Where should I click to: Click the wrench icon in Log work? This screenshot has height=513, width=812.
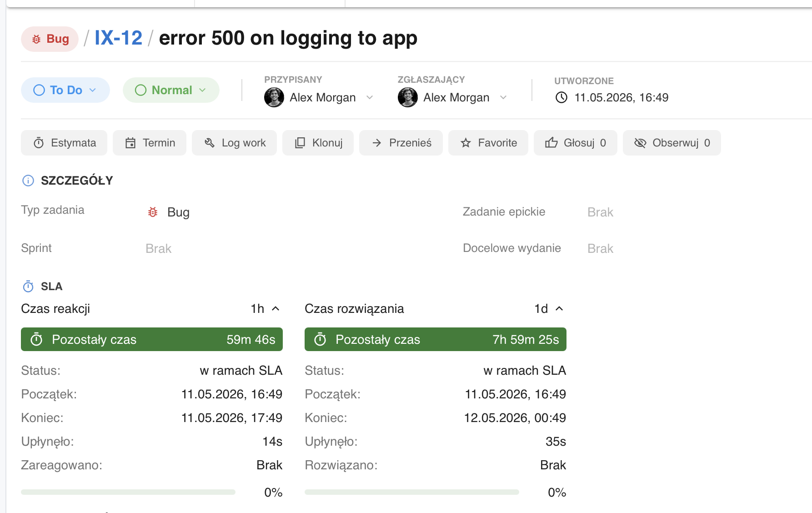210,143
